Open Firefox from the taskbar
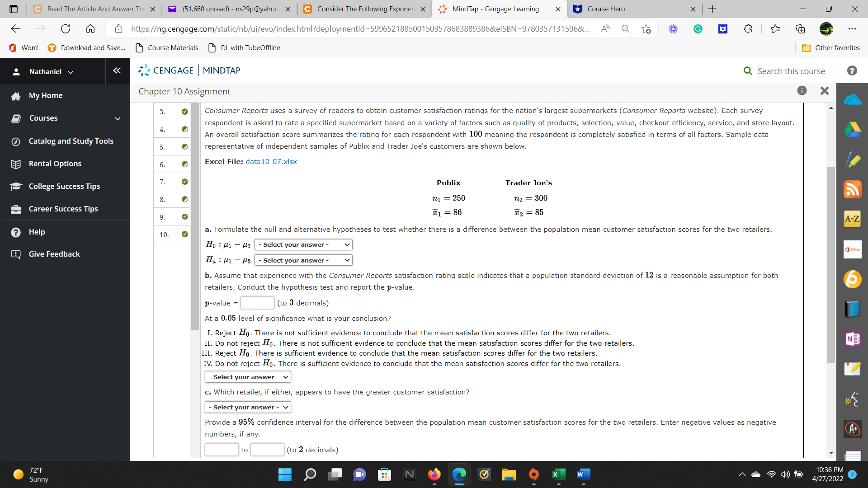This screenshot has width=868, height=488. [434, 475]
